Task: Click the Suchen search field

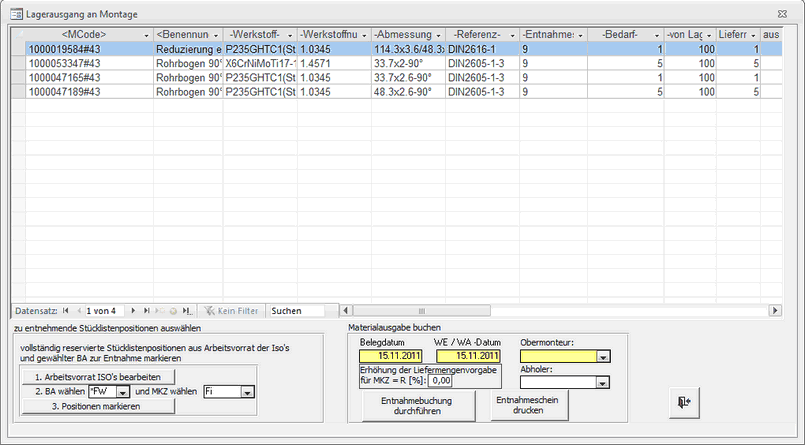Action: click(x=296, y=311)
